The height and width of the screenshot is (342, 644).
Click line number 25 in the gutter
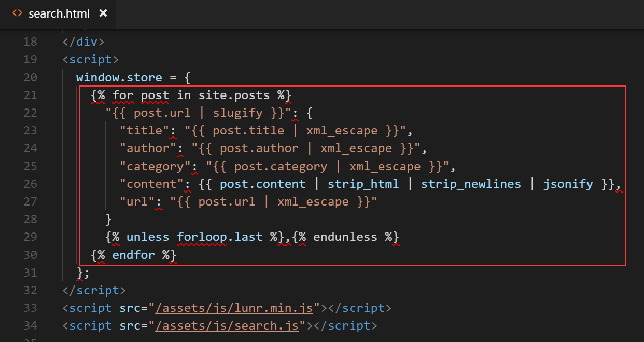pos(30,167)
